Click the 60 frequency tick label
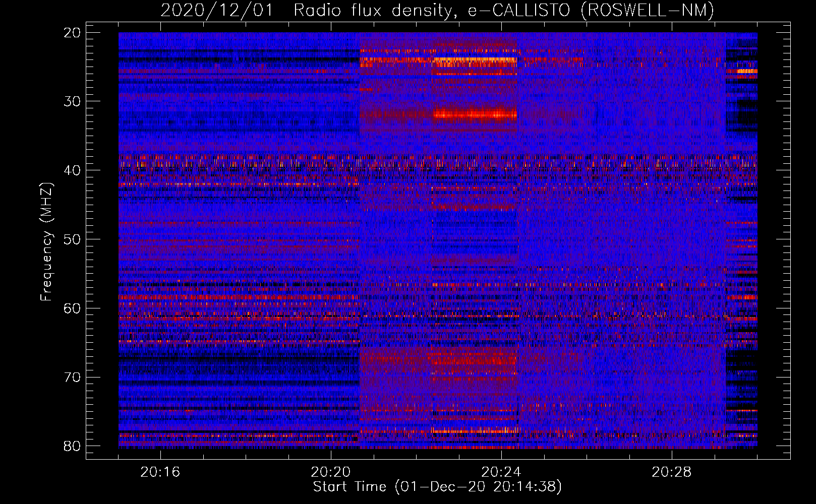The height and width of the screenshot is (504, 816). pyautogui.click(x=73, y=308)
